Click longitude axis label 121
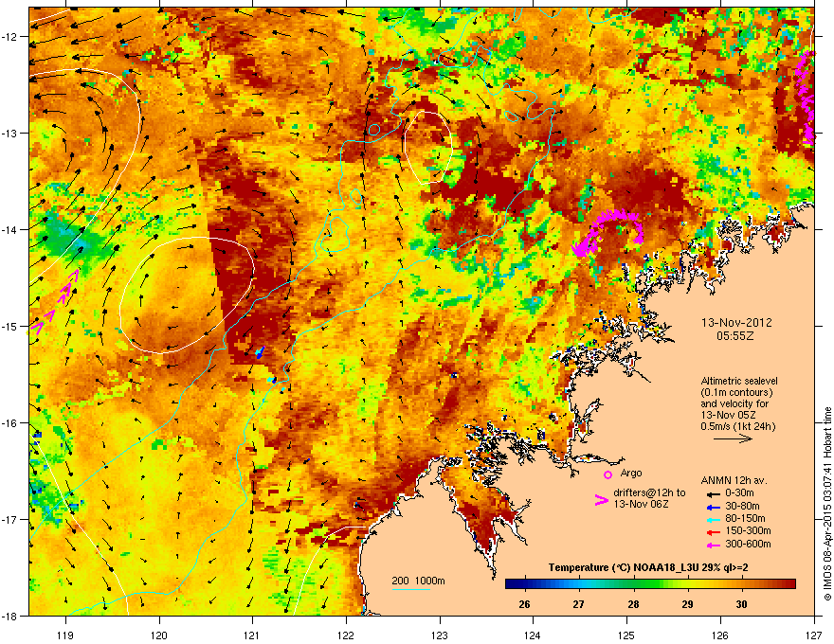Viewport: 834px width, 644px height. (x=253, y=635)
